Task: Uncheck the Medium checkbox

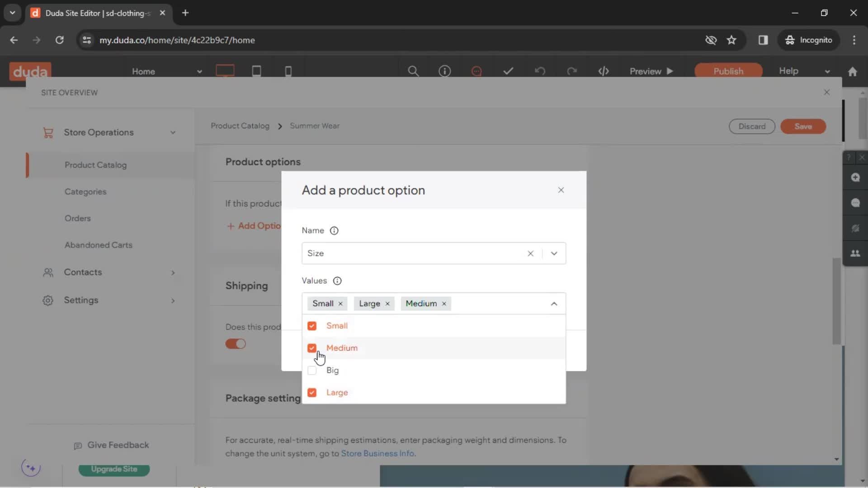Action: [x=312, y=348]
